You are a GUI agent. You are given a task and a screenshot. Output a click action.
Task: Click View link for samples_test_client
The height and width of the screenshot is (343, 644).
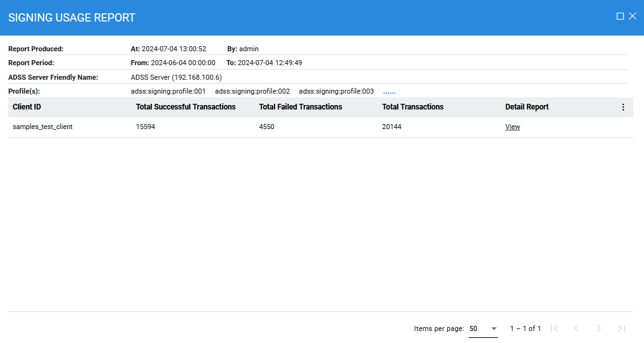pos(512,127)
